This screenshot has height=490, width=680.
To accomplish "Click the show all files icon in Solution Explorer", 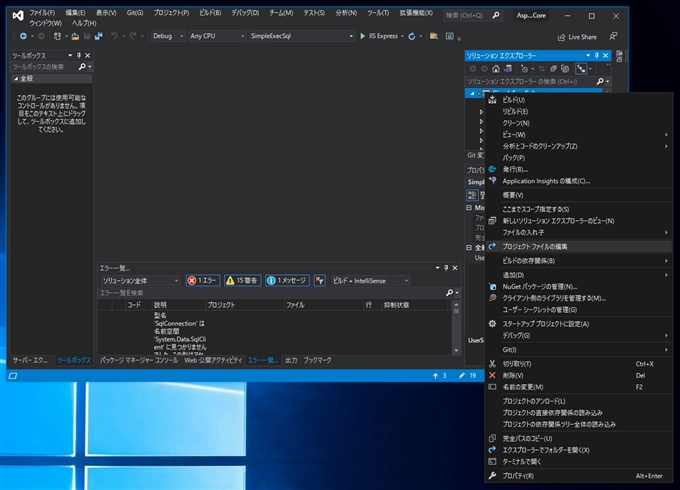I will tap(565, 69).
